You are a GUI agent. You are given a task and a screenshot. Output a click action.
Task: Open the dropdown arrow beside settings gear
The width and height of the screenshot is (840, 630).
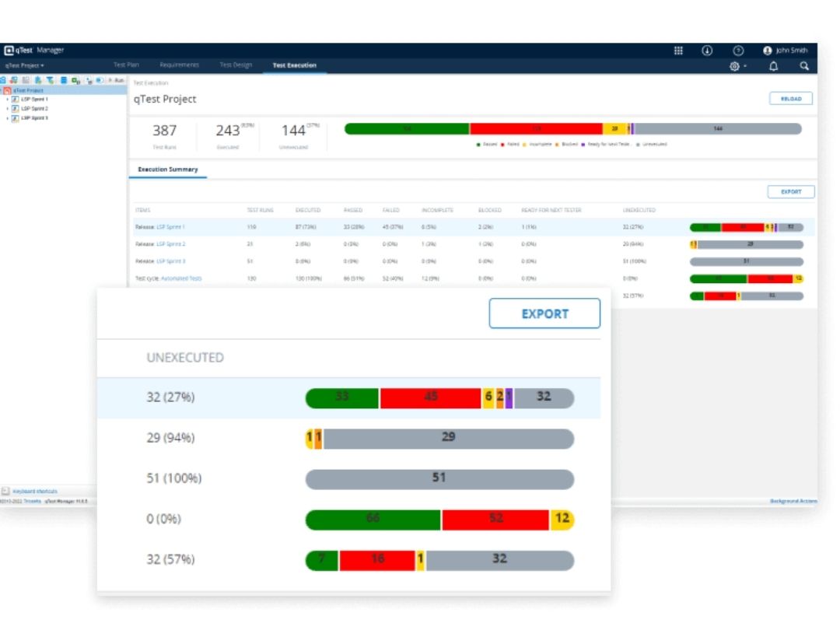745,66
